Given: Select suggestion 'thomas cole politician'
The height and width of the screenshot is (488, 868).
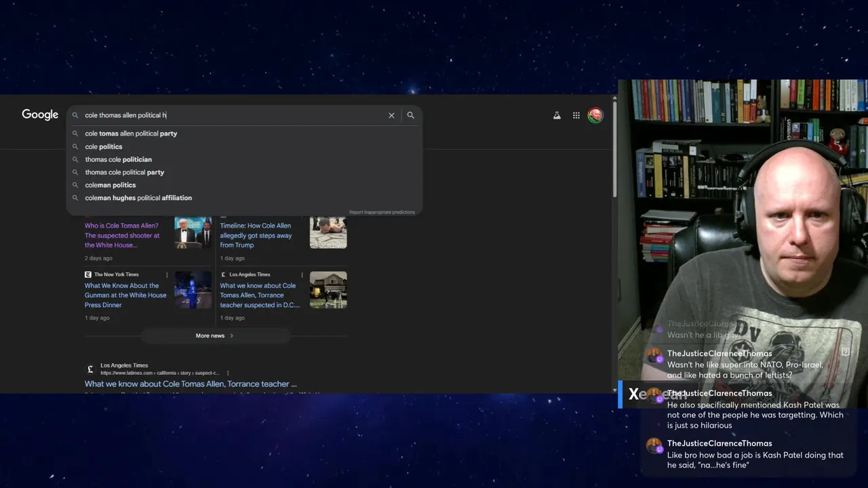Looking at the screenshot, I should (x=118, y=159).
